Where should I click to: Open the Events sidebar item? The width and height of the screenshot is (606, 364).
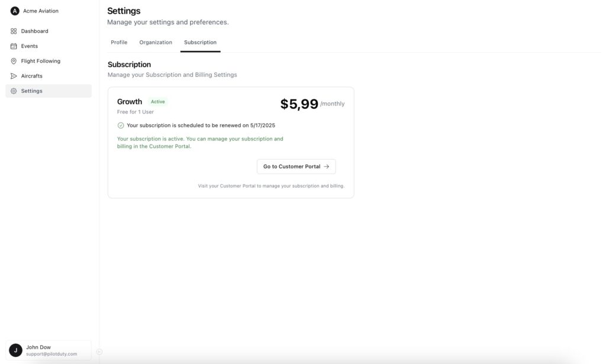[x=29, y=46]
